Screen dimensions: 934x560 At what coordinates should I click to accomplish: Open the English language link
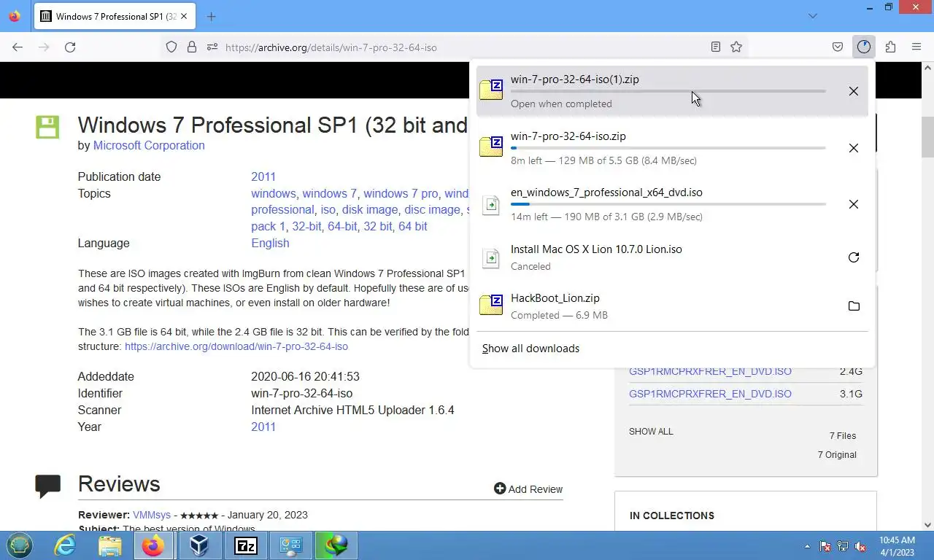click(270, 243)
